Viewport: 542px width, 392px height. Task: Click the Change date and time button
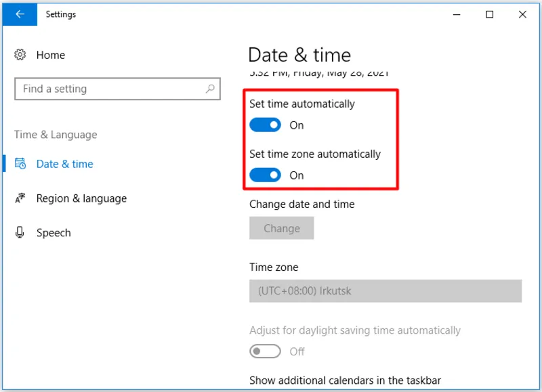click(x=282, y=228)
